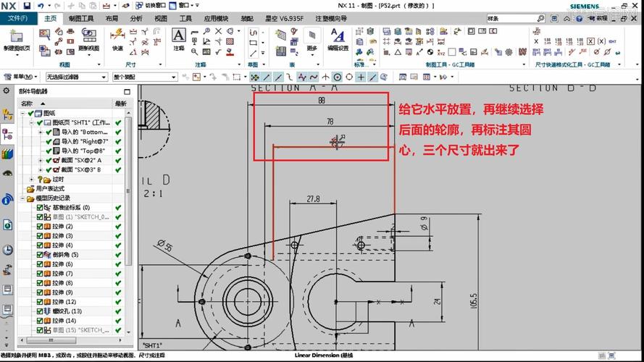This screenshot has height=362, width=644.
Task: Toggle checkbox for 拉伸 (4)
Action: point(40,245)
